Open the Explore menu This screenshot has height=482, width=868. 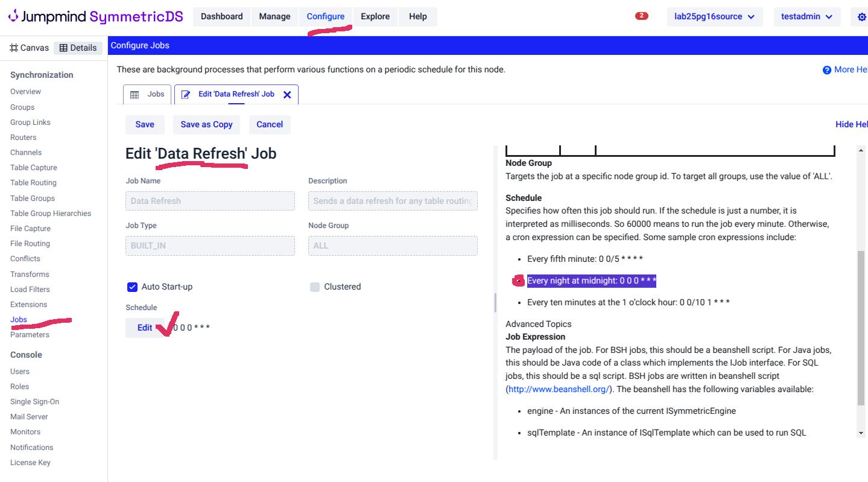coord(375,17)
